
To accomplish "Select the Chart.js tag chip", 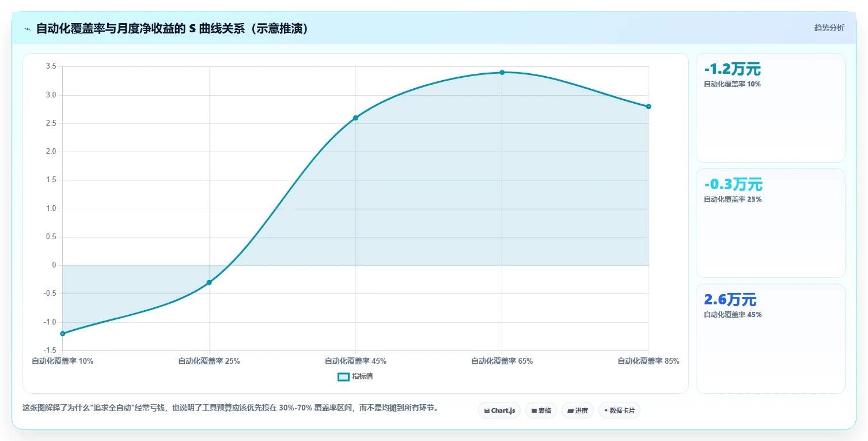I will click(499, 410).
